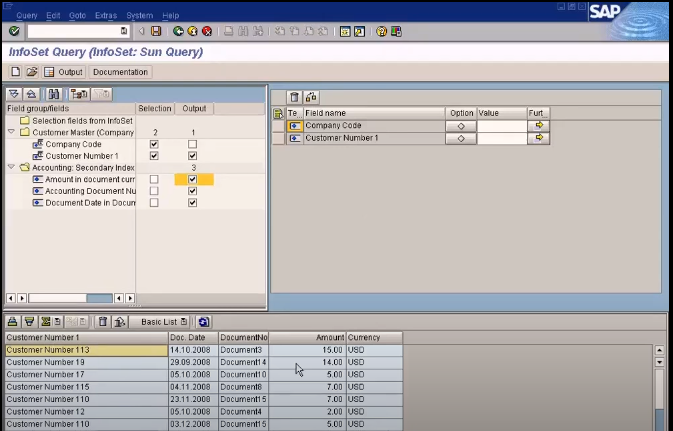This screenshot has height=431, width=673.
Task: Click the Collapse all nodes icon
Action: pos(31,94)
